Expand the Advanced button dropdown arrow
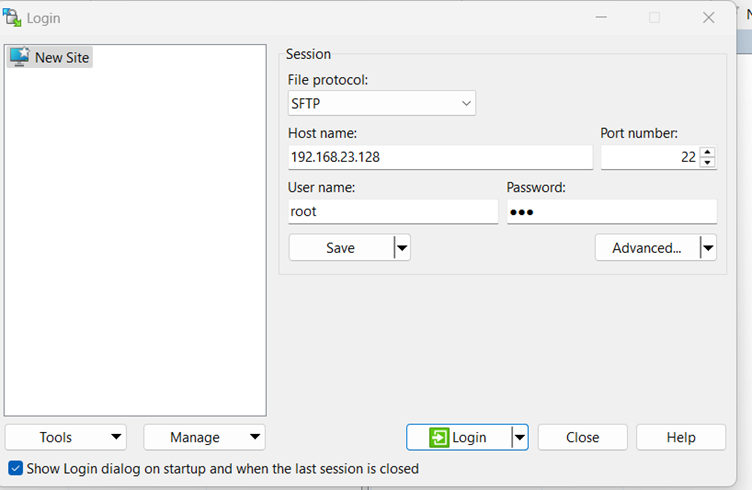 click(x=707, y=248)
